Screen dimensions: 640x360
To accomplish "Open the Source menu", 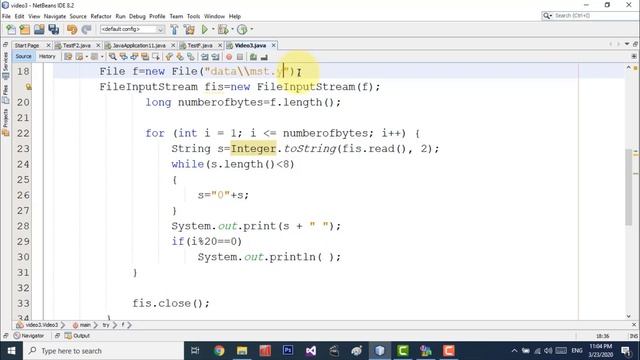I will coord(78,16).
